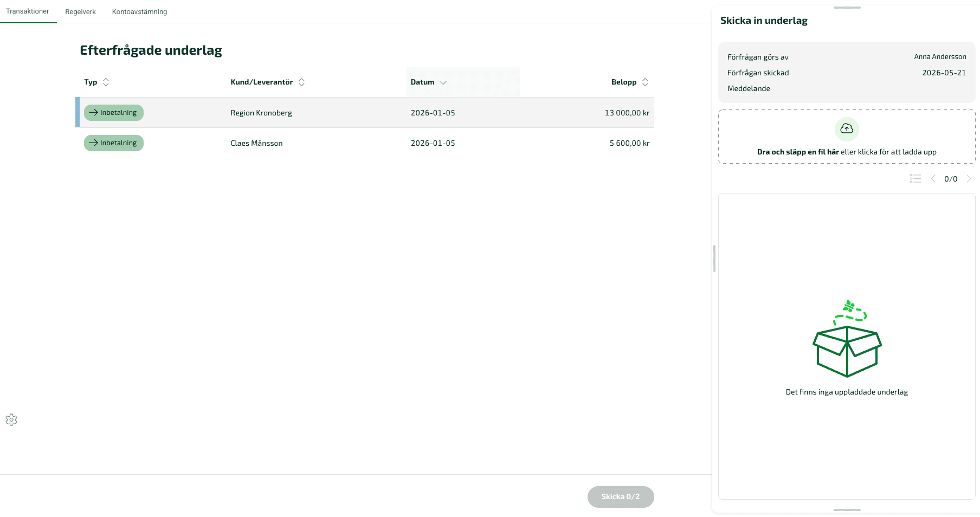
Task: Grab the panel's vertical resize handle
Action: coord(714,258)
